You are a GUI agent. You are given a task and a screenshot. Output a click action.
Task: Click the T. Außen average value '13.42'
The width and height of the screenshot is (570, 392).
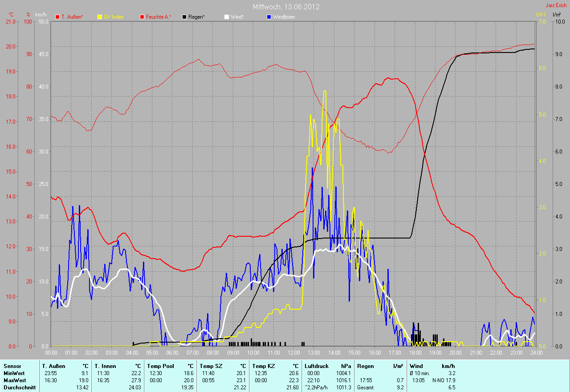click(x=82, y=388)
